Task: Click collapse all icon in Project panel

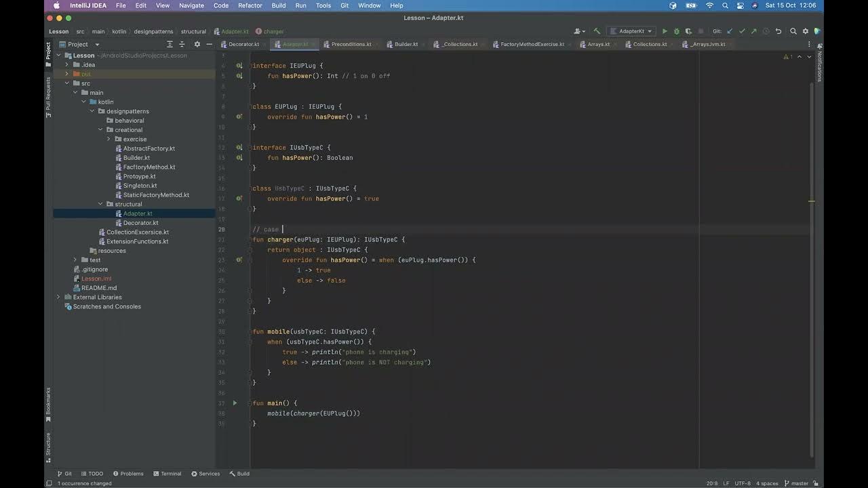Action: click(182, 44)
